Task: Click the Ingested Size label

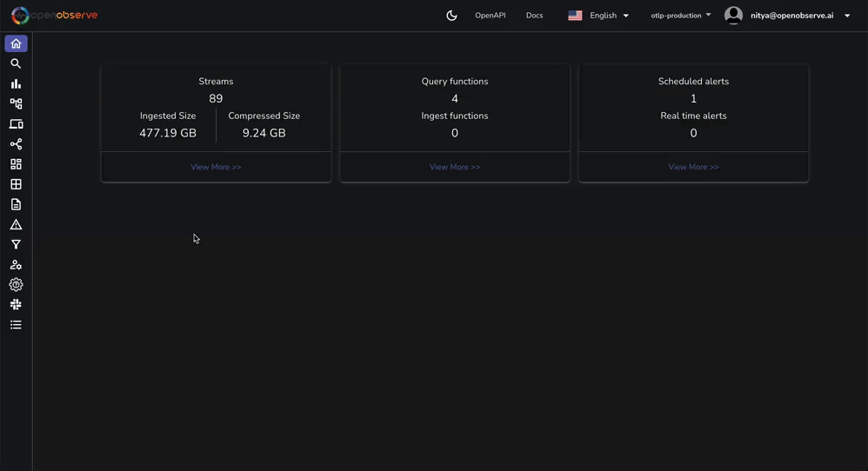Action: 168,116
